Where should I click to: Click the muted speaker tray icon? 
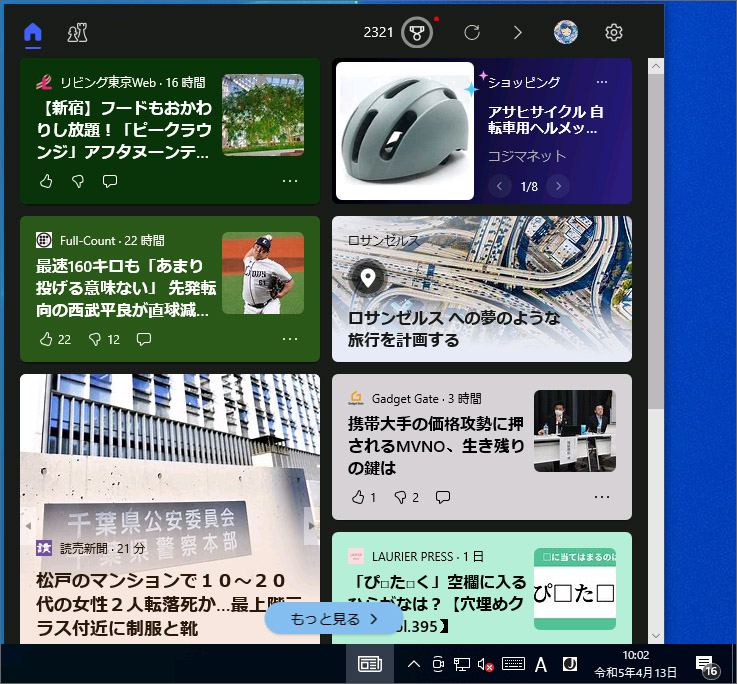[x=486, y=664]
